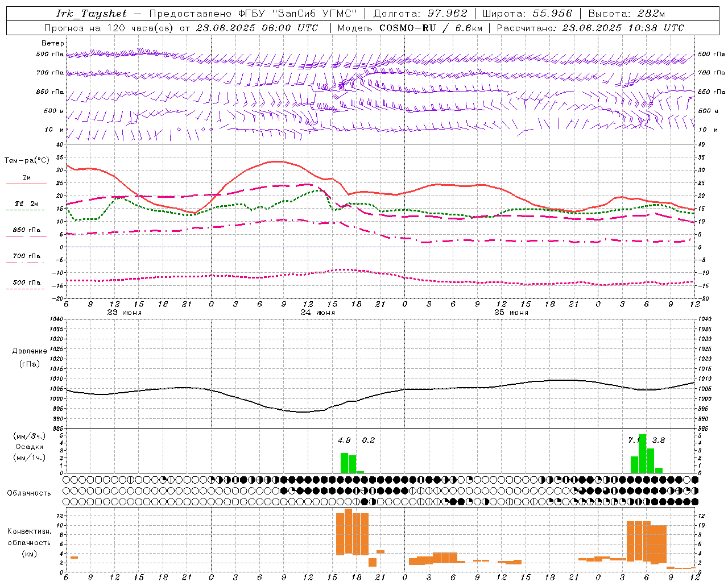Click the '0.2' precipitation total
Image resolution: width=728 pixels, height=582 pixels.
(369, 440)
